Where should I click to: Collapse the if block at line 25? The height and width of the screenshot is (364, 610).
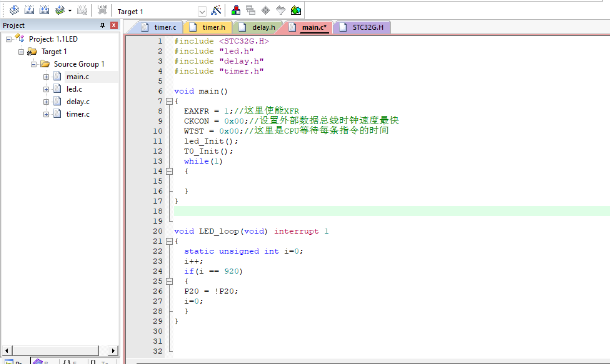[169, 281]
